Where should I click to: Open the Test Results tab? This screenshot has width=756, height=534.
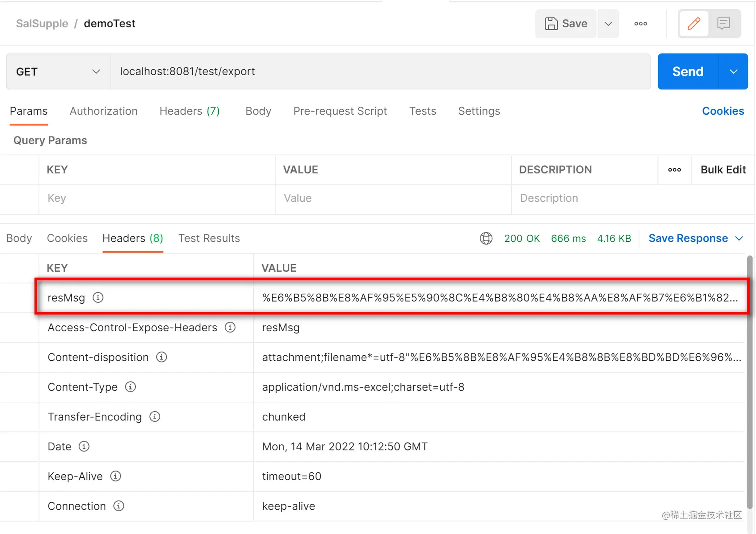(x=209, y=238)
